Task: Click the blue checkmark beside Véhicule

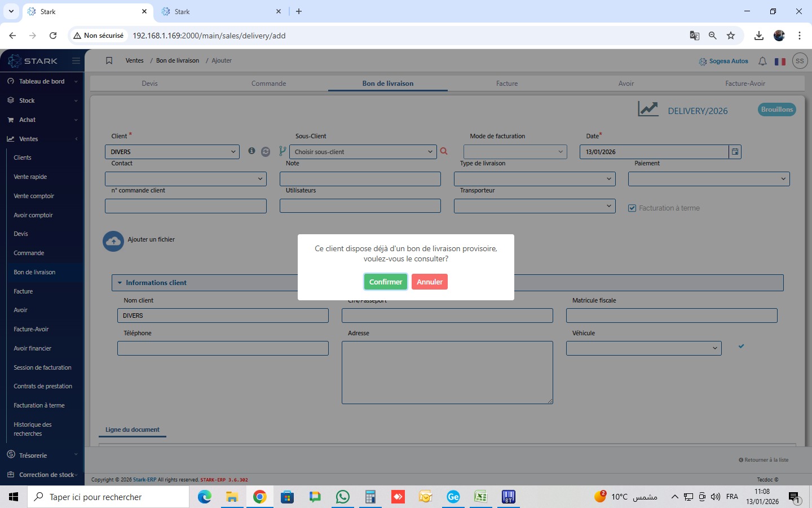Action: (x=742, y=346)
